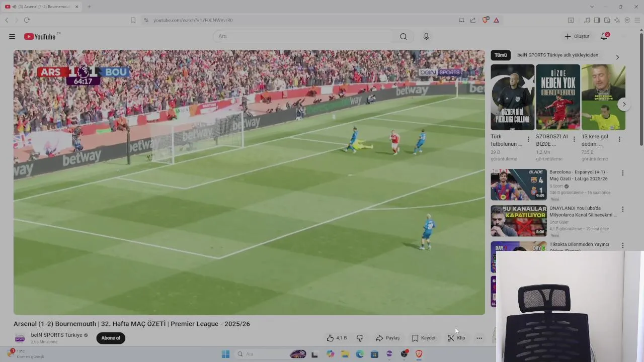Open the 13 kere gol dedim short
644x362 pixels.
[x=603, y=97]
